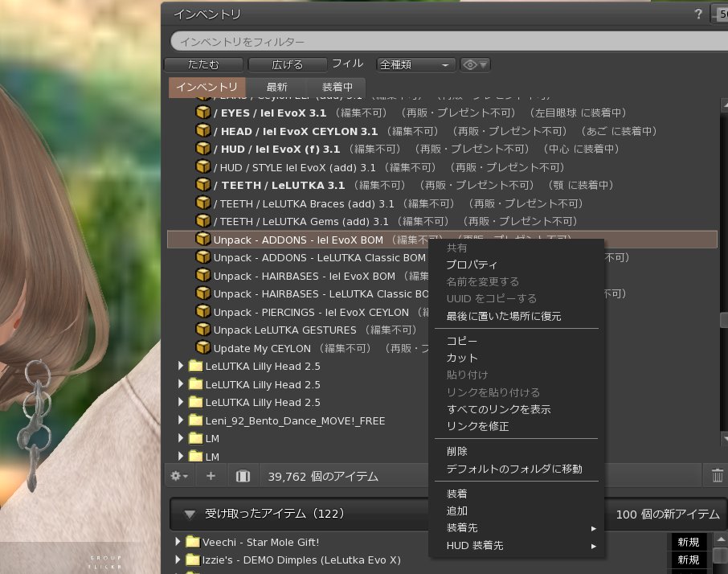Click the received items list scrollbar up arrow

click(x=721, y=539)
